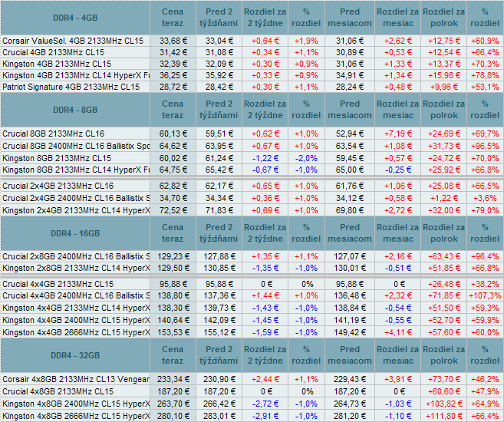Viewport: 504px width, 422px height.
Task: Click the -0,25 € monthly difference value
Action: [x=398, y=170]
